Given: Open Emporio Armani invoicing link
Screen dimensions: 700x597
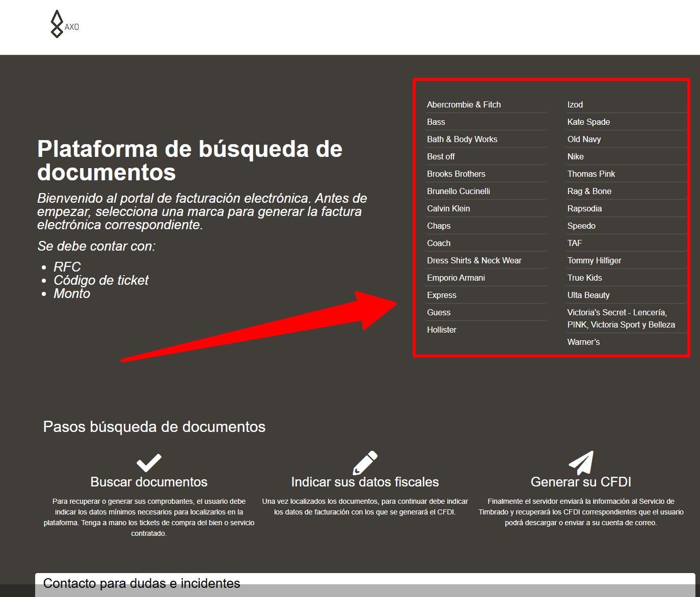Looking at the screenshot, I should 455,278.
